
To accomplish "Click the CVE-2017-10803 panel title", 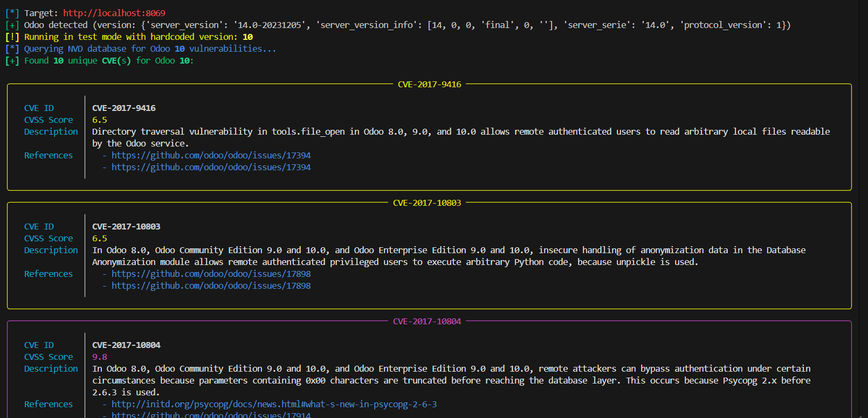I will point(426,203).
